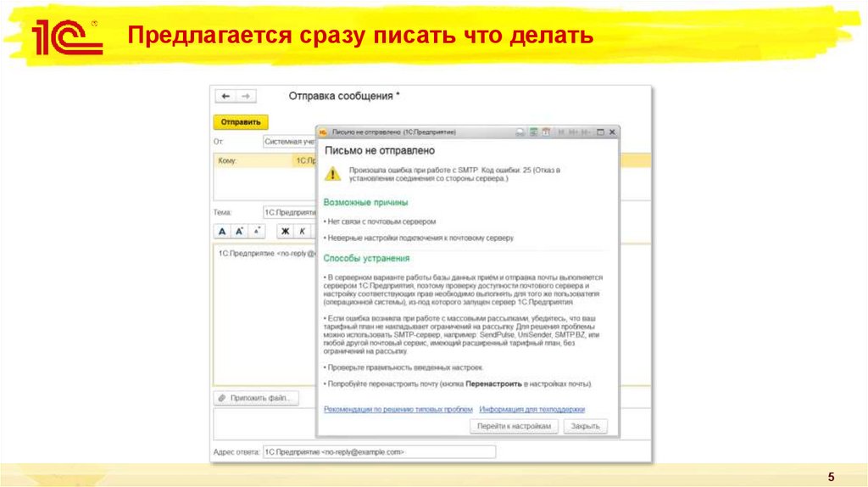Decrease font size with small A icon
Viewport: 868px width, 487px height.
pos(257,231)
